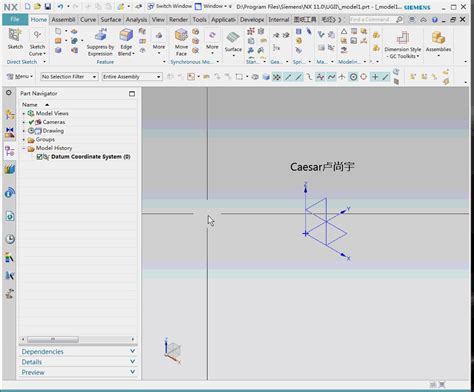Screen dimensions: 474x392
Task: Click the magnifier icon in Find a Command
Action: click(x=399, y=20)
